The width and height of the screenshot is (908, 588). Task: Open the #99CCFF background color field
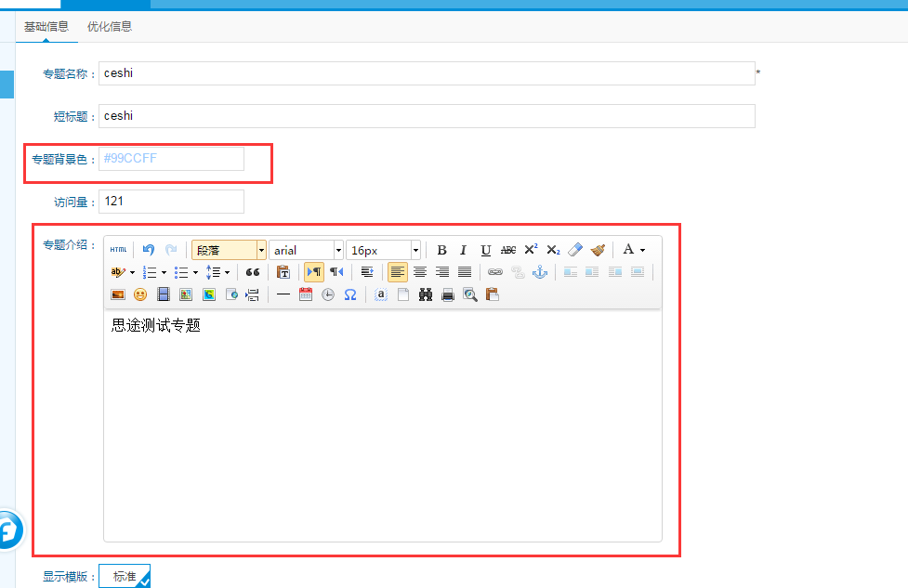coord(171,159)
